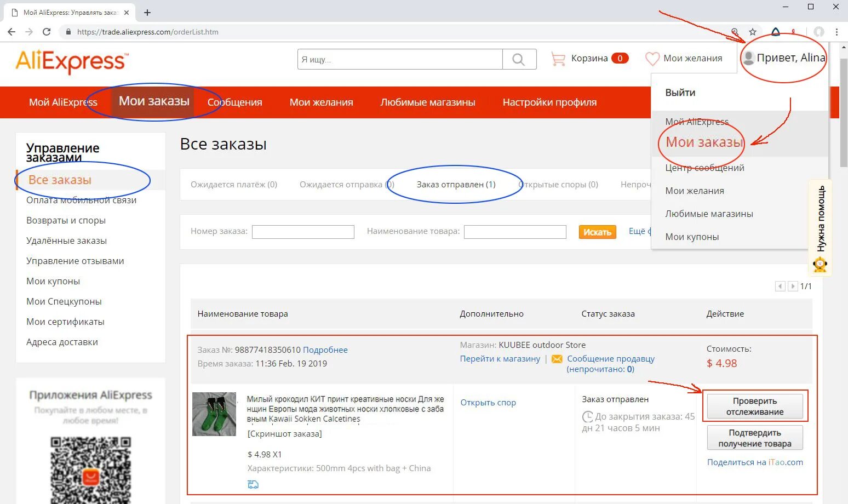This screenshot has width=848, height=504.
Task: Open Настройки профиля in navigation bar
Action: [x=549, y=102]
